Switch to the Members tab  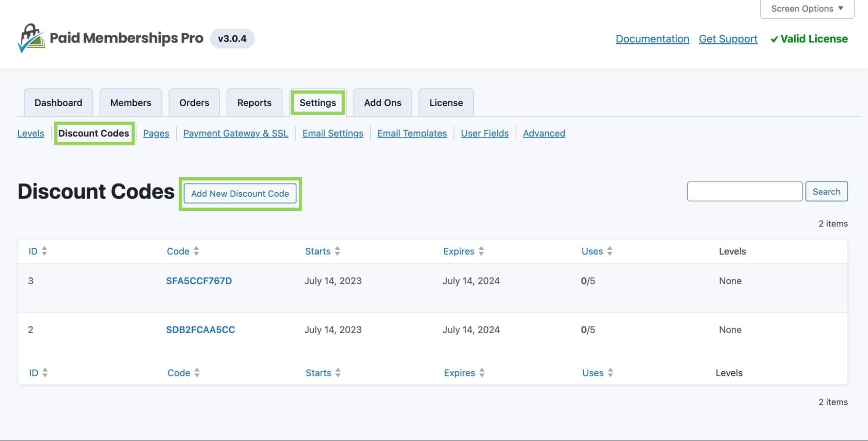(x=131, y=103)
